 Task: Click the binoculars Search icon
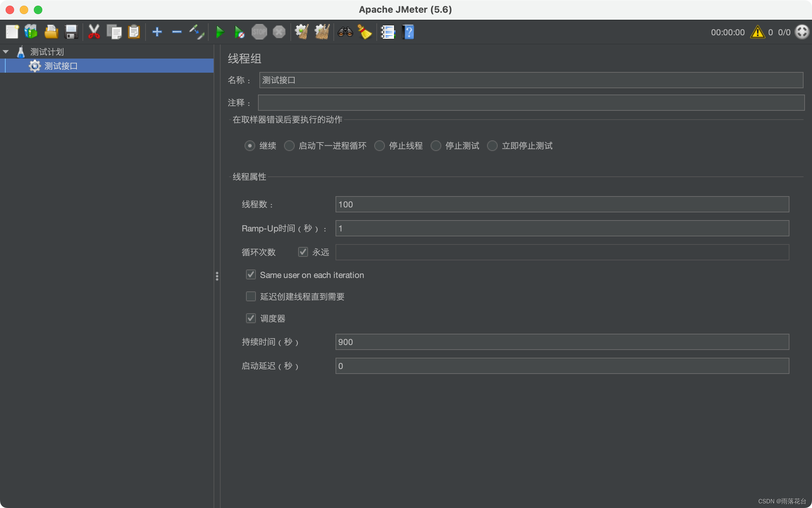345,32
